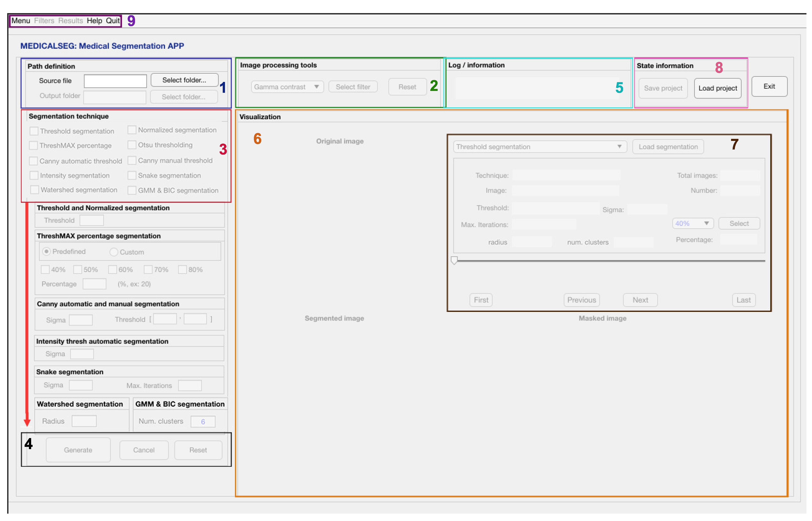
Task: Click the Generate button
Action: point(78,450)
